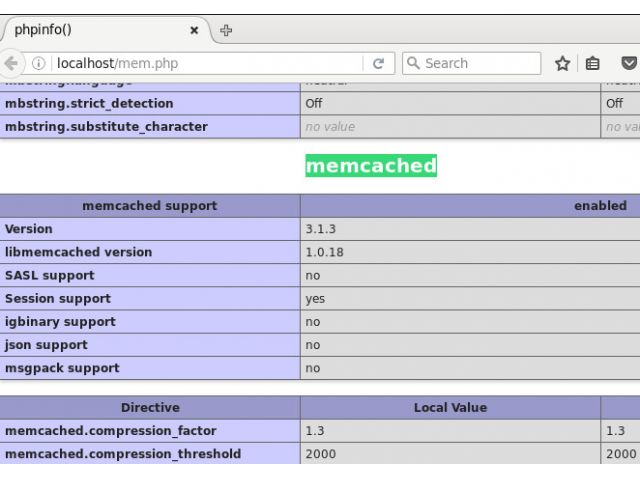Click the browser back arrow button
The image size is (640, 480).
[10, 63]
